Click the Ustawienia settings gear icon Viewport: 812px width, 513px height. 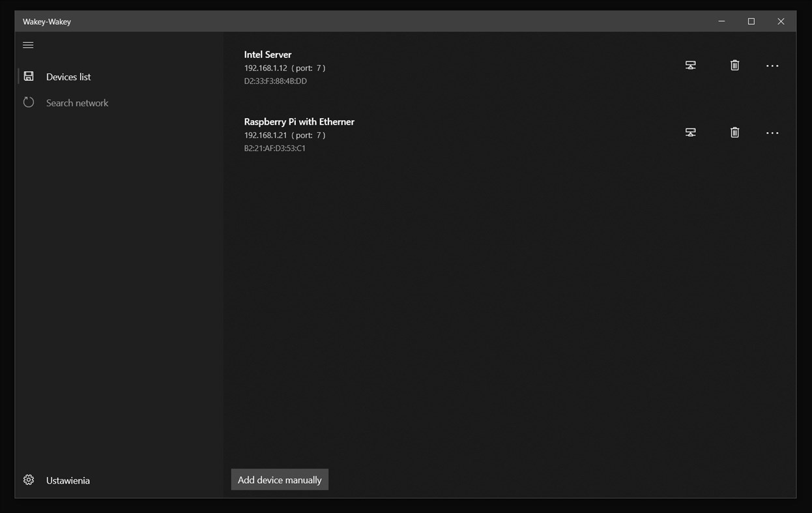tap(28, 479)
